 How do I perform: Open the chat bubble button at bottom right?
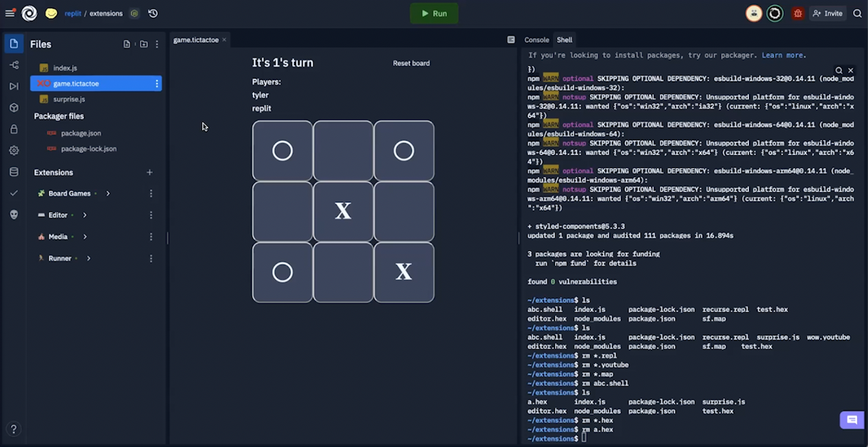coord(852,420)
